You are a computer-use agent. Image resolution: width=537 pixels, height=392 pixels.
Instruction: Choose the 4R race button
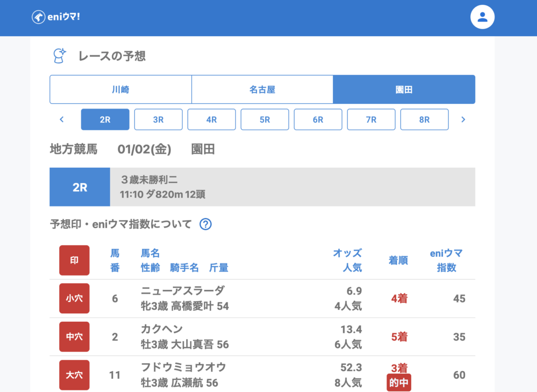coord(211,119)
